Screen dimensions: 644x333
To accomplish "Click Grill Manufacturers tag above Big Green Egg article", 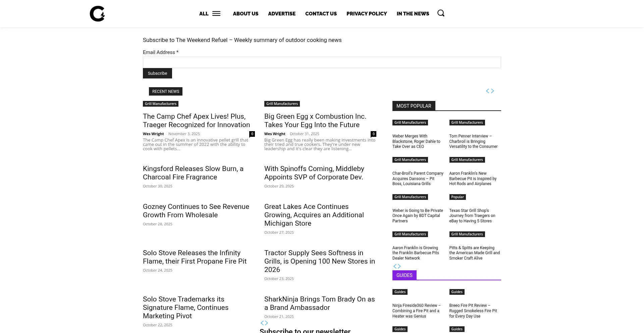I will coord(282,104).
